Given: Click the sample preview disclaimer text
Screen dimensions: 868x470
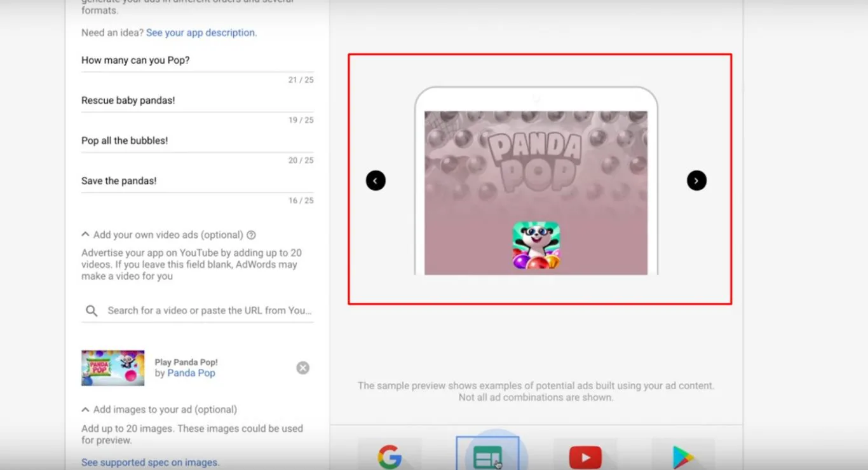Looking at the screenshot, I should click(536, 391).
